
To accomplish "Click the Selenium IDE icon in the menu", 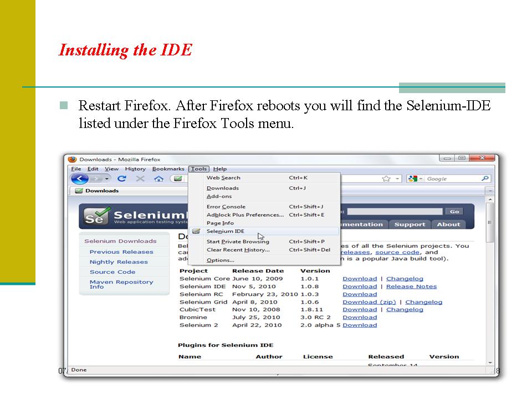I will point(196,231).
